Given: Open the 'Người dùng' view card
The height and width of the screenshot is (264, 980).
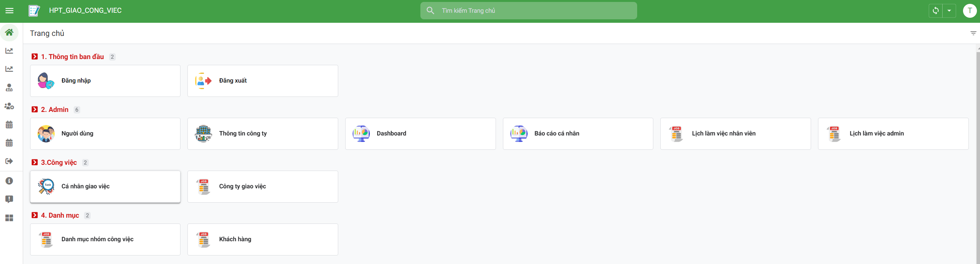Looking at the screenshot, I should point(105,134).
